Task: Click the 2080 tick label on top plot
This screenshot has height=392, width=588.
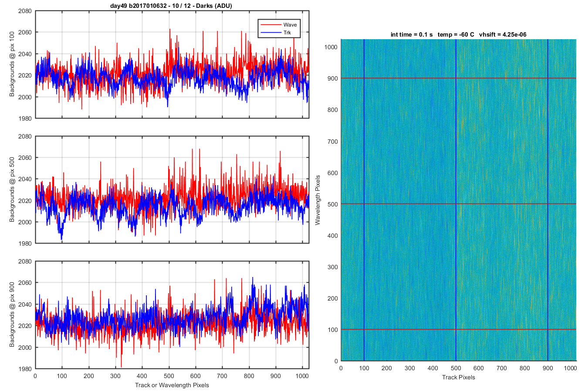Action: (x=25, y=11)
